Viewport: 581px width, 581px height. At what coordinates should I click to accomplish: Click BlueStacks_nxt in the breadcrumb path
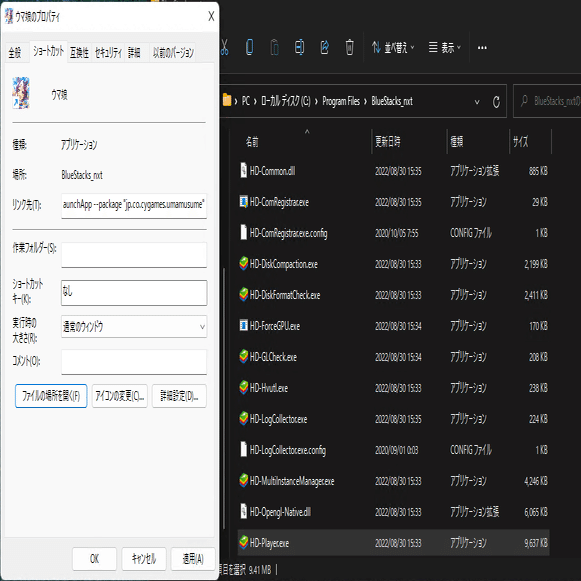point(392,101)
